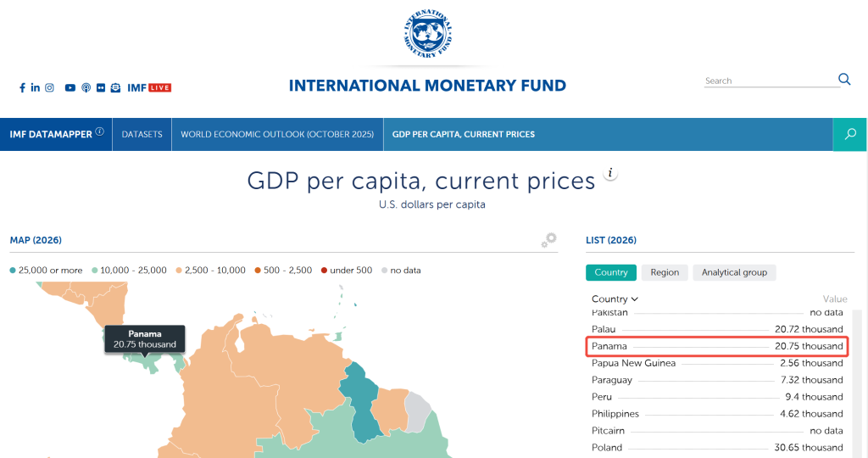Switch list view to Region
The image size is (868, 458).
coord(665,272)
